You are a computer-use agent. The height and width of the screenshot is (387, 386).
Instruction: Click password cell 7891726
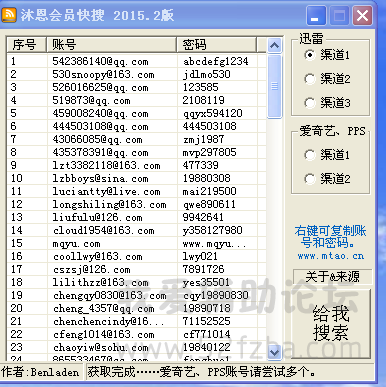click(204, 269)
